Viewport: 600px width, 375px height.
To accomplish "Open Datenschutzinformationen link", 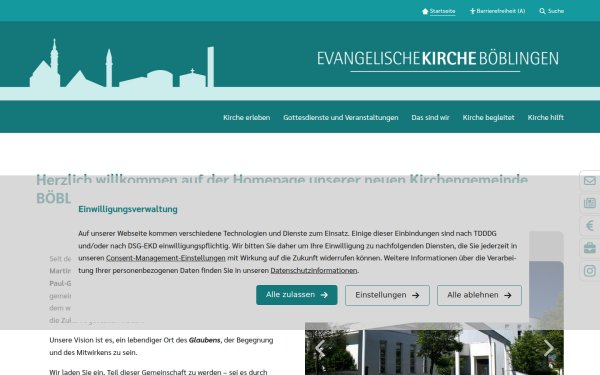I will pos(314,271).
